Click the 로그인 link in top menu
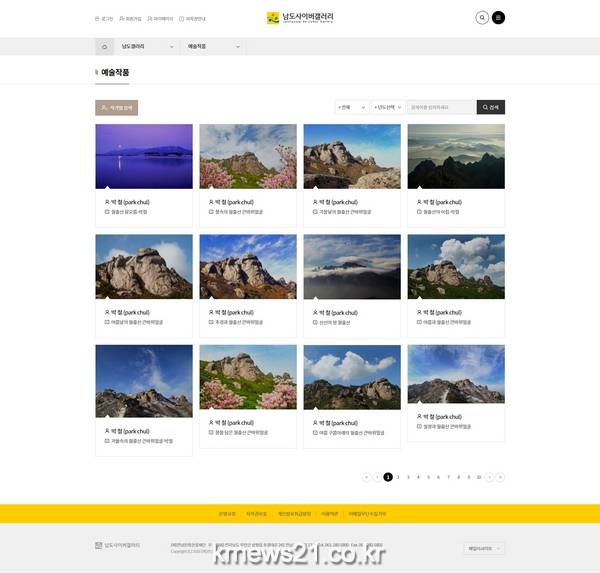The image size is (600, 573). click(x=104, y=18)
